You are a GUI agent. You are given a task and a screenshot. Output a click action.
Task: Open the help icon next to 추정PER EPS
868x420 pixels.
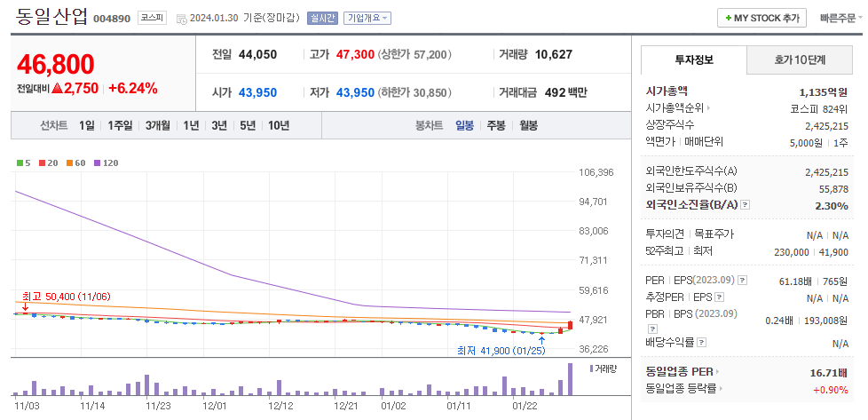[719, 297]
